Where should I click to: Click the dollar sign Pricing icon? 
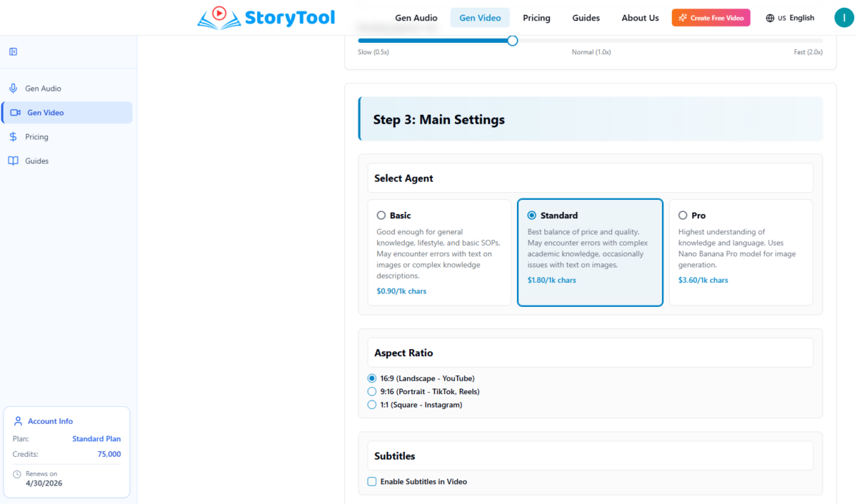click(13, 137)
